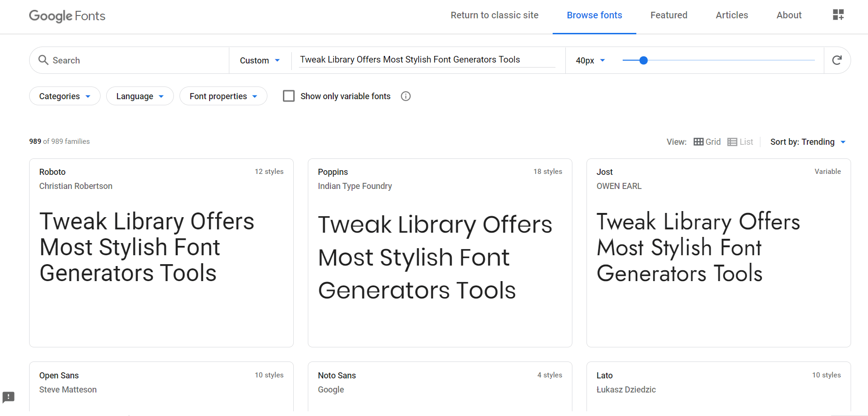
Task: Open the Custom preview text dropdown
Action: tap(260, 60)
